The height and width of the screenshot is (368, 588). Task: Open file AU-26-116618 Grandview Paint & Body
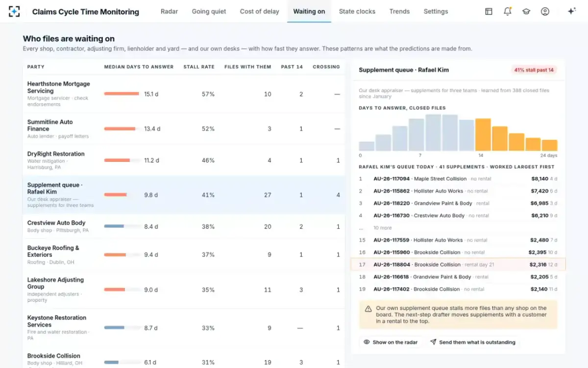pyautogui.click(x=458, y=277)
